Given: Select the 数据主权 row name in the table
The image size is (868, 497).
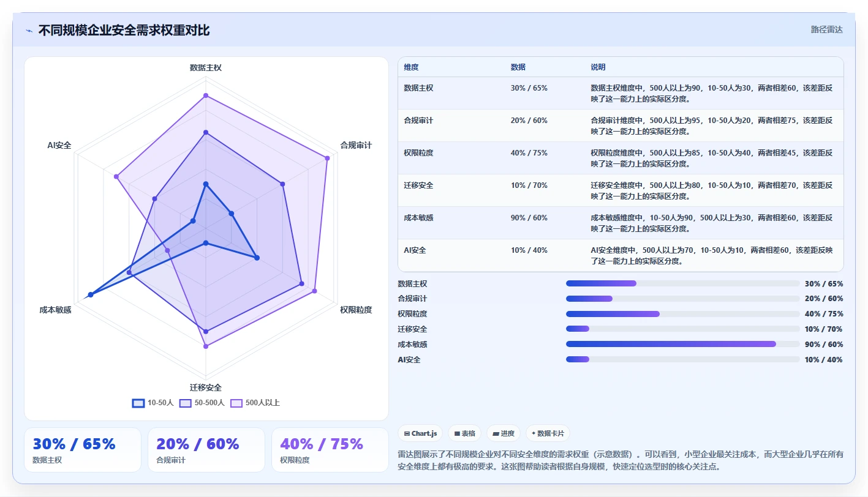Looking at the screenshot, I should [x=418, y=88].
